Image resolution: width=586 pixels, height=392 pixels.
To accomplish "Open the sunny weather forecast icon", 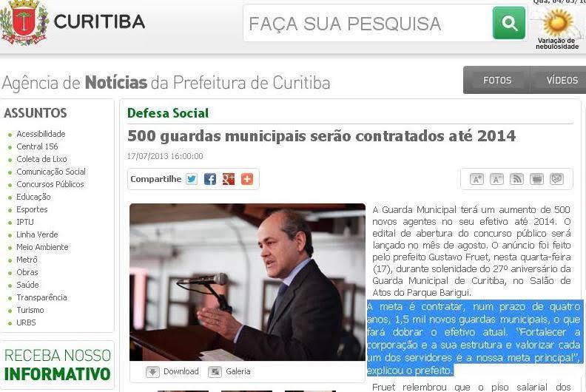I will point(558,22).
